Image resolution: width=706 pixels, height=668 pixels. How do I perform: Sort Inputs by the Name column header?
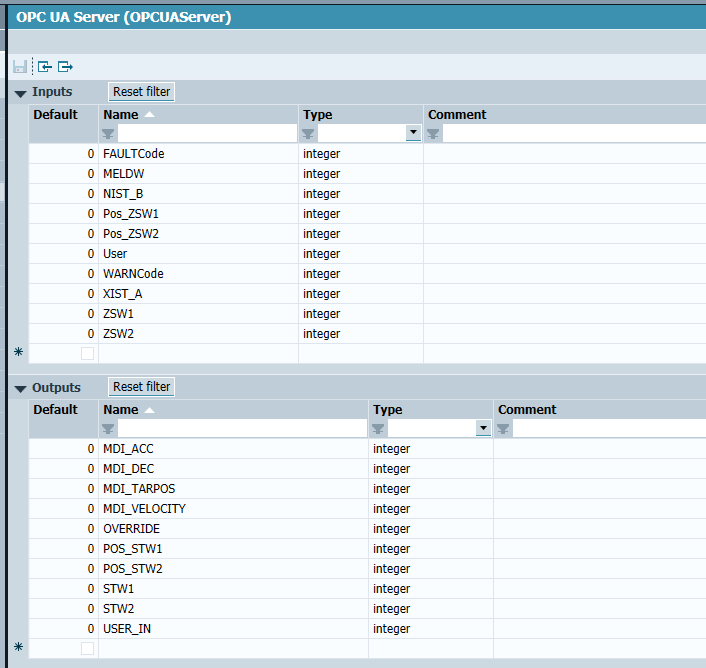(x=121, y=115)
